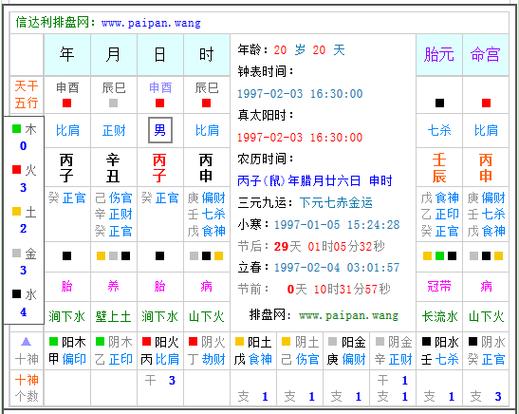
Task: Click 乙 正印 hidden stem under 壬辰
Action: [x=440, y=214]
